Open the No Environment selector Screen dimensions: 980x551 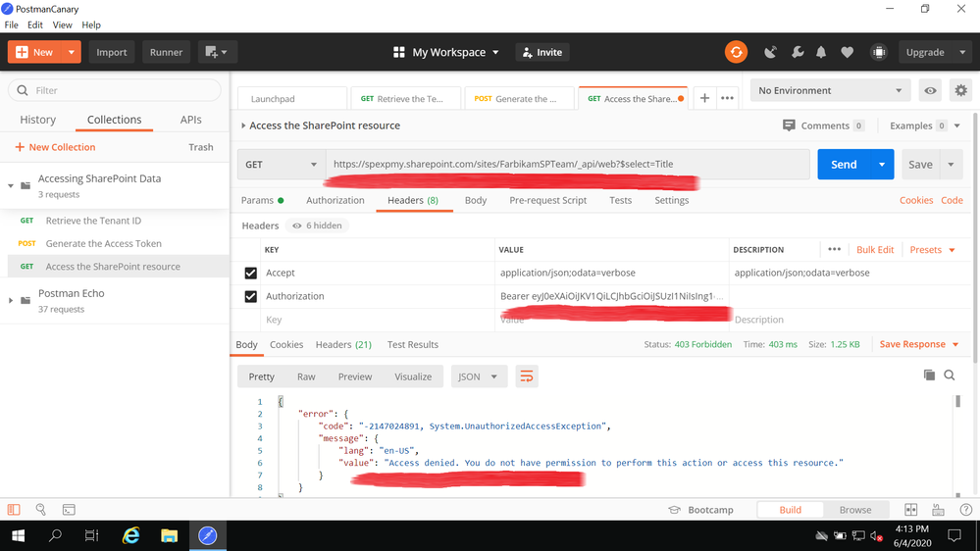pyautogui.click(x=829, y=90)
